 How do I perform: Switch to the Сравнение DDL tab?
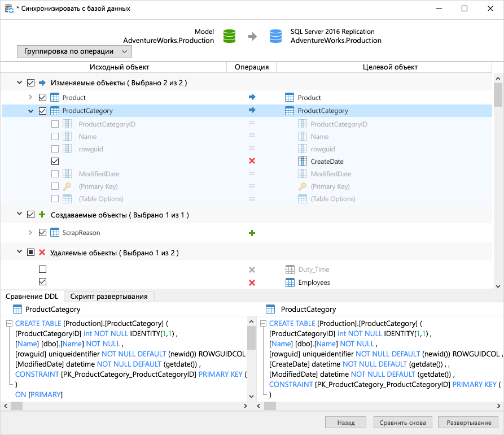[32, 297]
